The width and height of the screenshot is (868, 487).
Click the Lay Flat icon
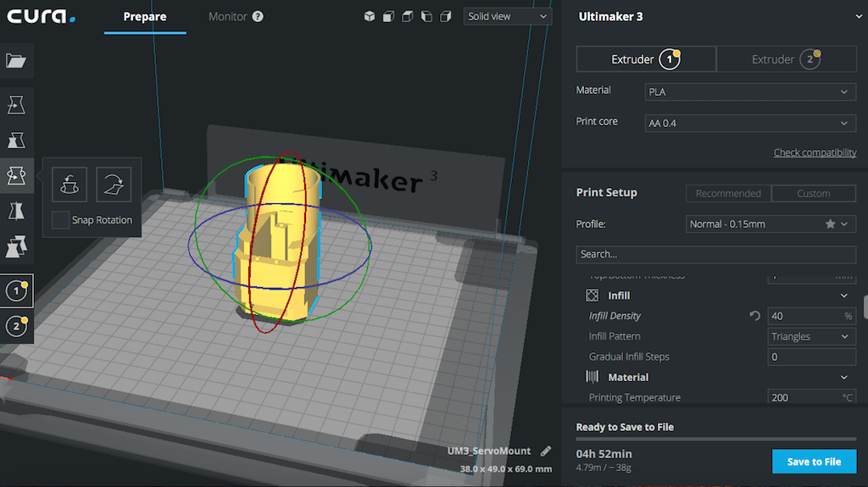tap(114, 185)
